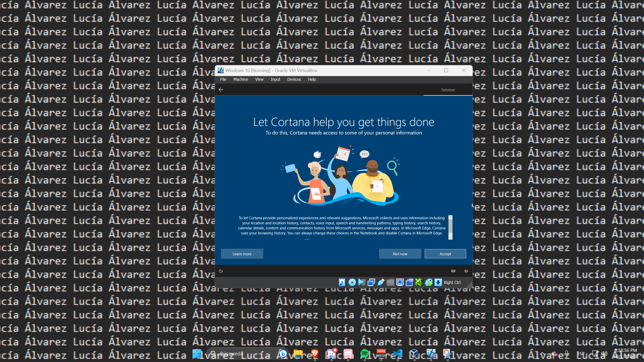Open the optical drives icon in the status bar
Screen dimensions: 644x362
tap(352, 282)
